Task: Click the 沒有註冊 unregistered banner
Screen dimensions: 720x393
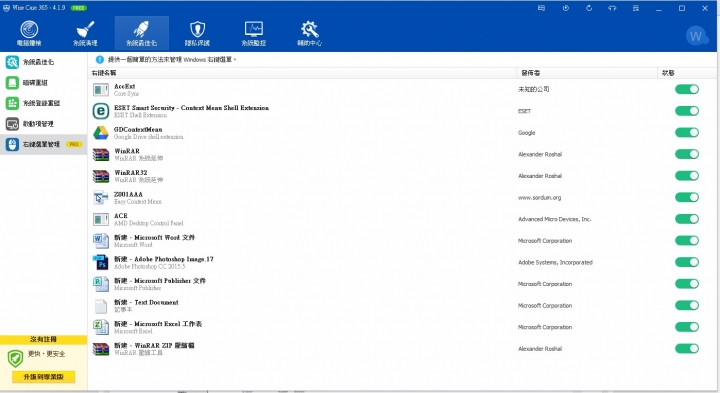Action: coord(43,339)
